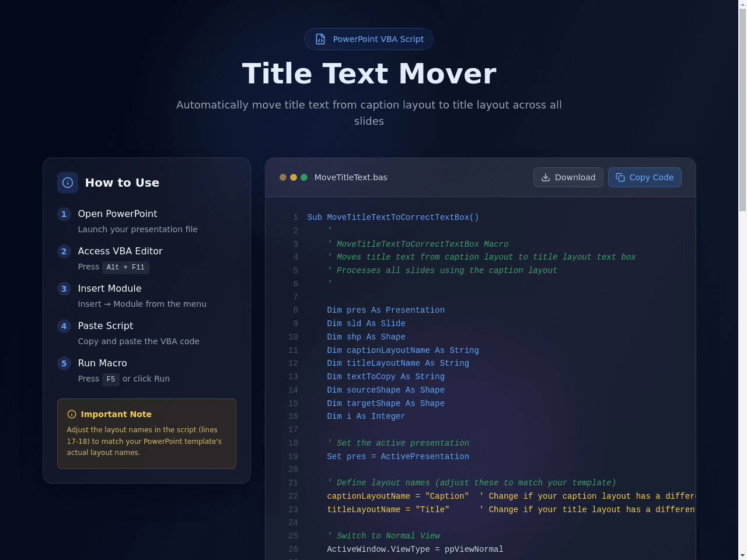The height and width of the screenshot is (560, 747).
Task: Click code line Sub MoveTitleTextToCorrectTextBox()
Action: point(393,218)
